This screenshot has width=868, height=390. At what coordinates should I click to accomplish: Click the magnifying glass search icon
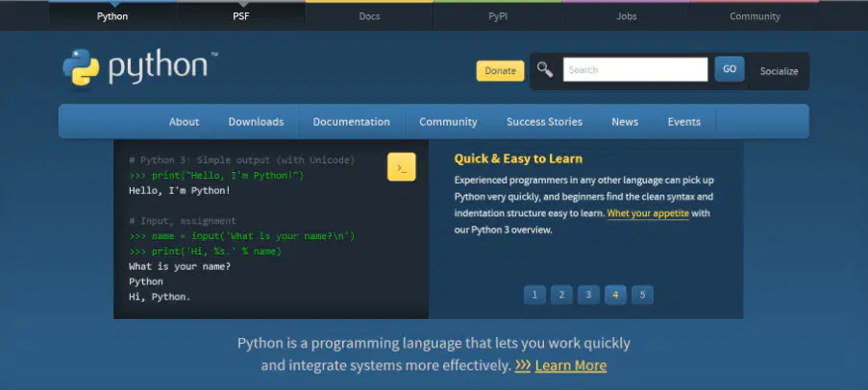545,70
